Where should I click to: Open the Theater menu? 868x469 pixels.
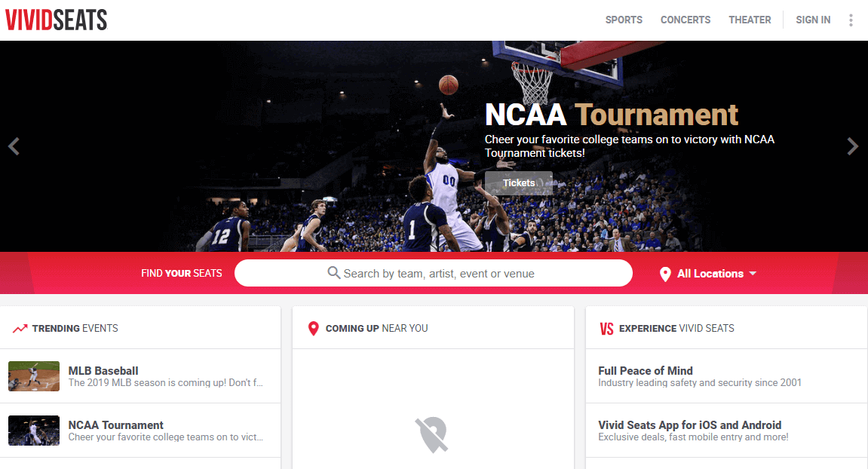point(750,20)
